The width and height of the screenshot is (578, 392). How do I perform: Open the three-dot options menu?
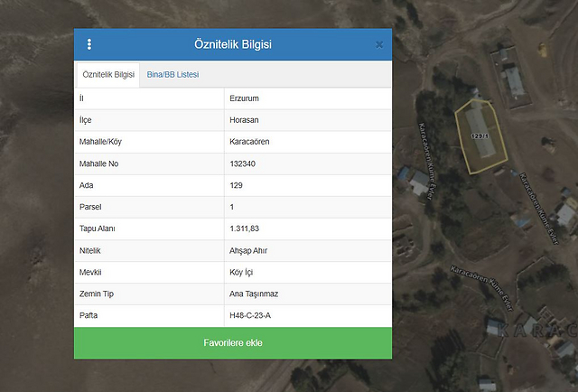click(x=89, y=44)
